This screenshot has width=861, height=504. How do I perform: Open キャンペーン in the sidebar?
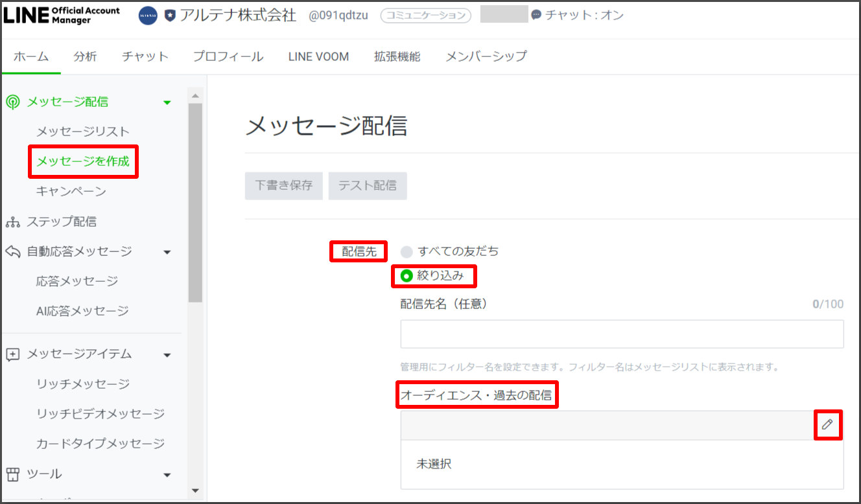pos(71,191)
